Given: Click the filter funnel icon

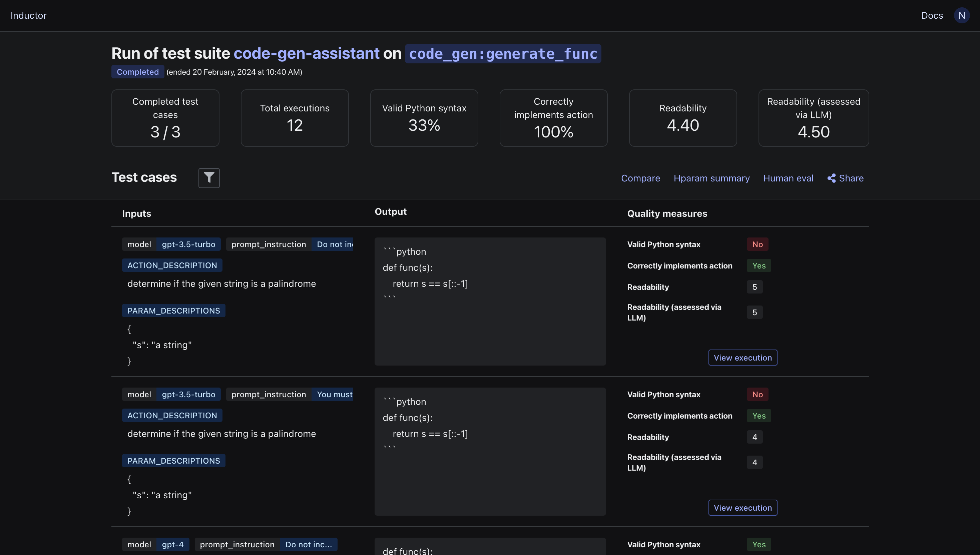Looking at the screenshot, I should (209, 178).
